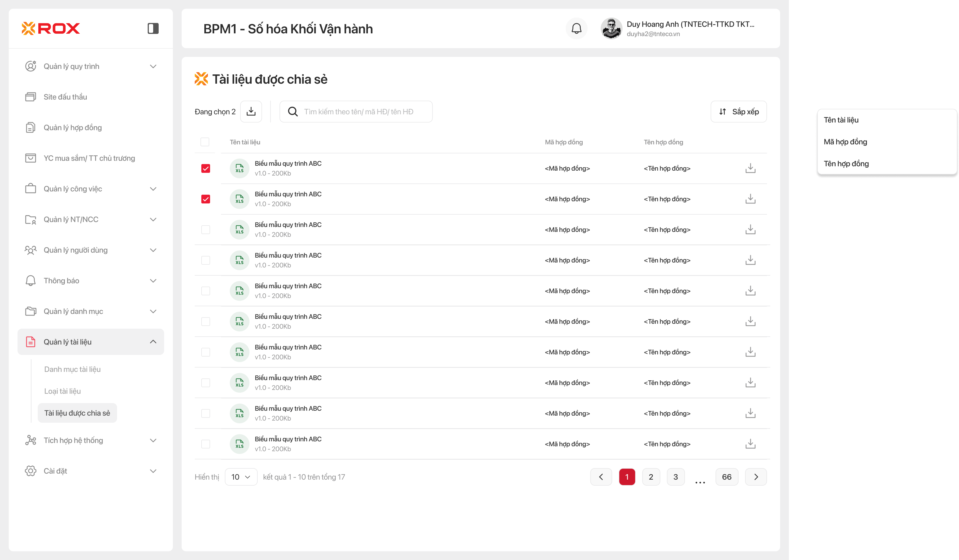The width and height of the screenshot is (959, 560).
Task: Open the rows-per-page dropdown showing 10
Action: 241,477
